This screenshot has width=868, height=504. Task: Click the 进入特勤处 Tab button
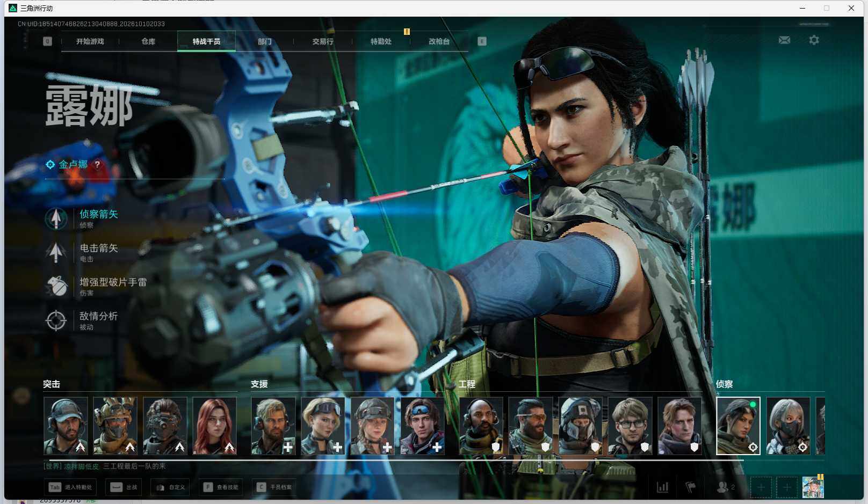pyautogui.click(x=71, y=487)
